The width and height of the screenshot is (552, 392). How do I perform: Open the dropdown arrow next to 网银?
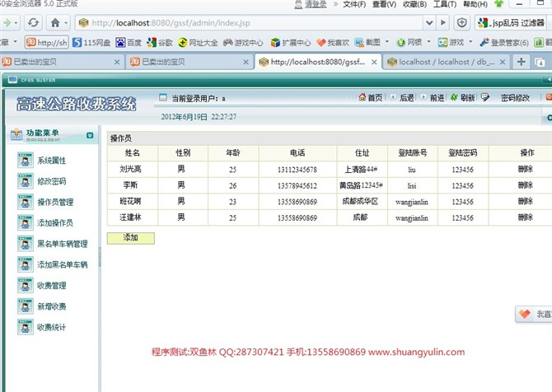[x=428, y=42]
